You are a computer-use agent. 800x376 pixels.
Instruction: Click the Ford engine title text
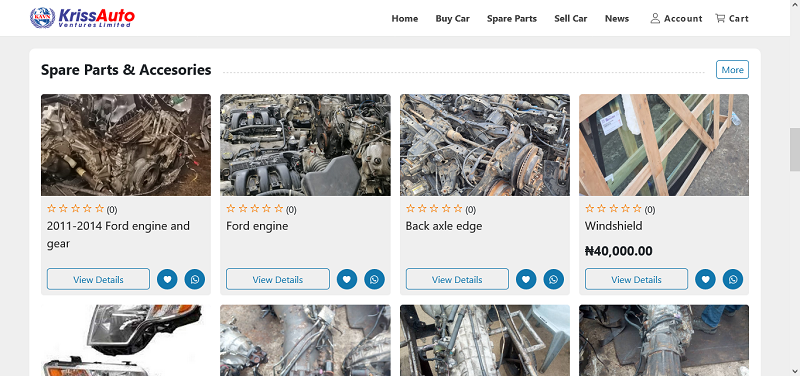[x=257, y=226]
